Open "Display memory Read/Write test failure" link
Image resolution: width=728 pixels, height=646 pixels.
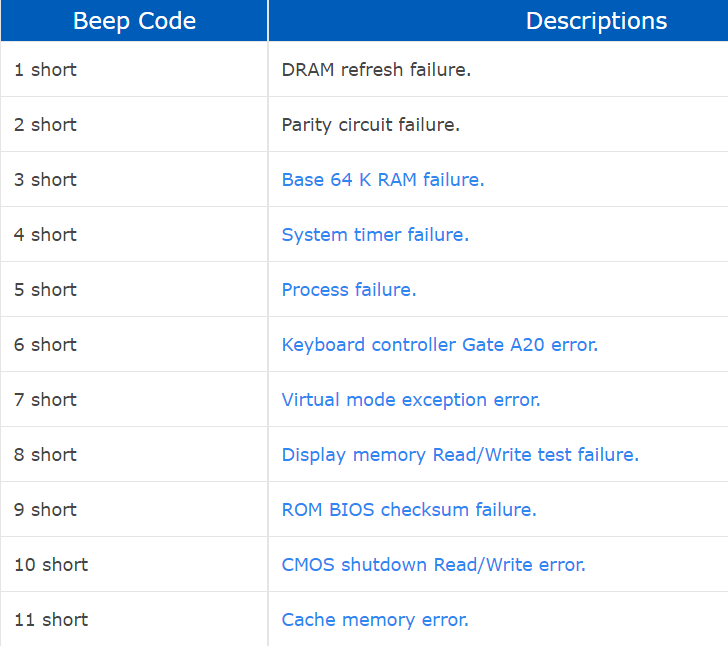point(459,455)
